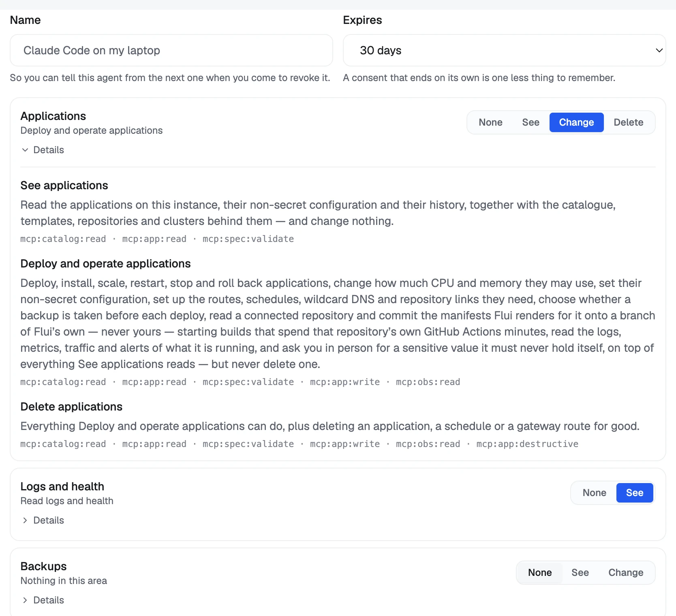Open the Expires dropdown arrow
Screen dimensions: 676x616
(659, 50)
